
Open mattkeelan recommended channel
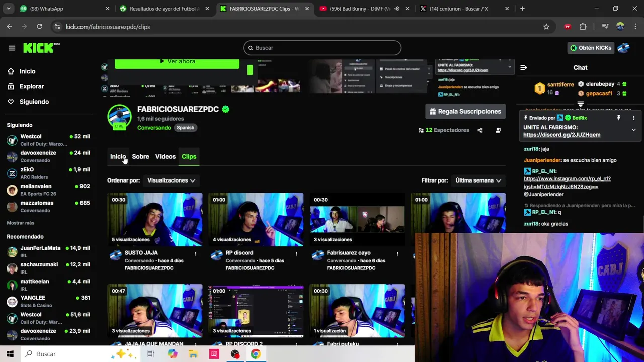(48, 285)
